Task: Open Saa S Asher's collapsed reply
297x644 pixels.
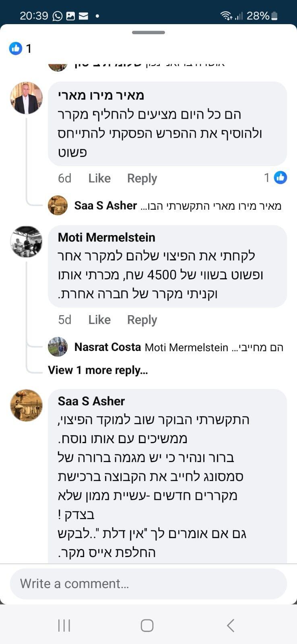Action: tap(177, 205)
